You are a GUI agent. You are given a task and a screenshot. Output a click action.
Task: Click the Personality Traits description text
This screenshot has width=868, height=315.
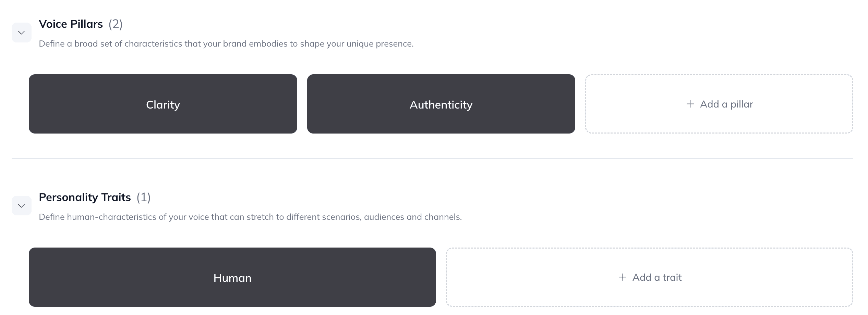(250, 217)
